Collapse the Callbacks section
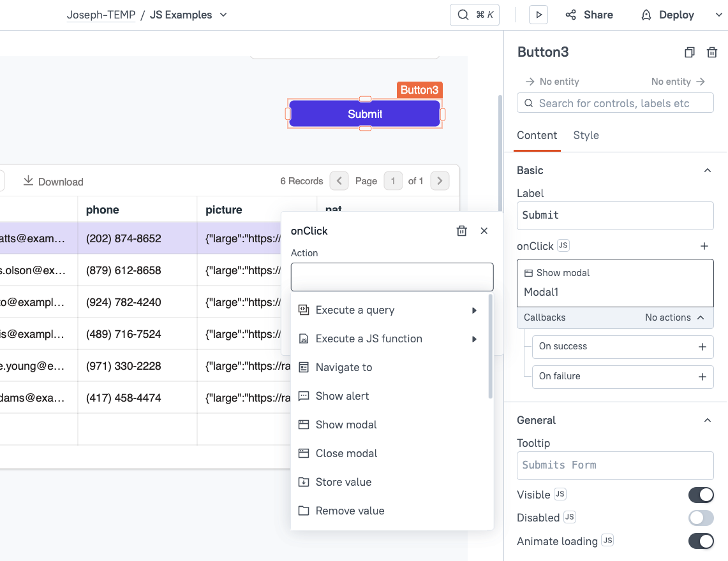This screenshot has height=561, width=728. point(706,317)
